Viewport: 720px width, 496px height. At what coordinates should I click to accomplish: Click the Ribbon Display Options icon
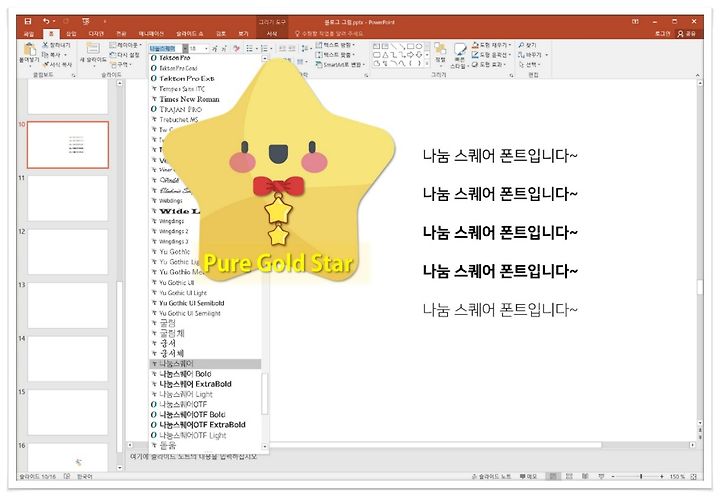[x=635, y=22]
